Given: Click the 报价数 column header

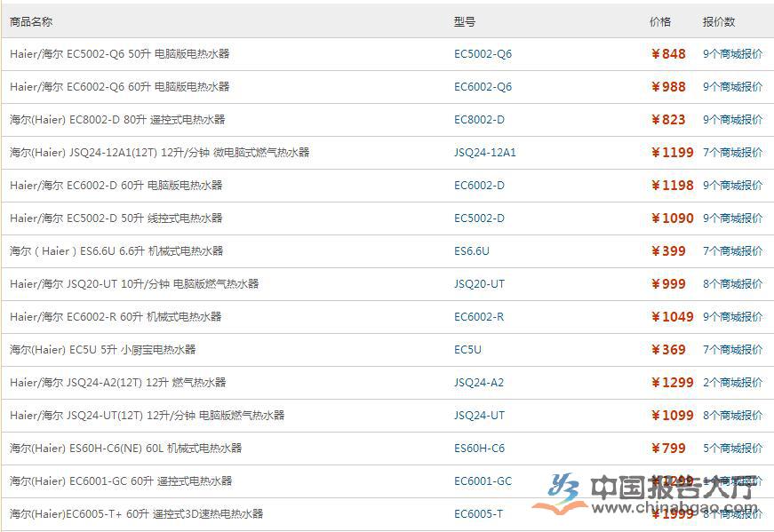Looking at the screenshot, I should [719, 21].
